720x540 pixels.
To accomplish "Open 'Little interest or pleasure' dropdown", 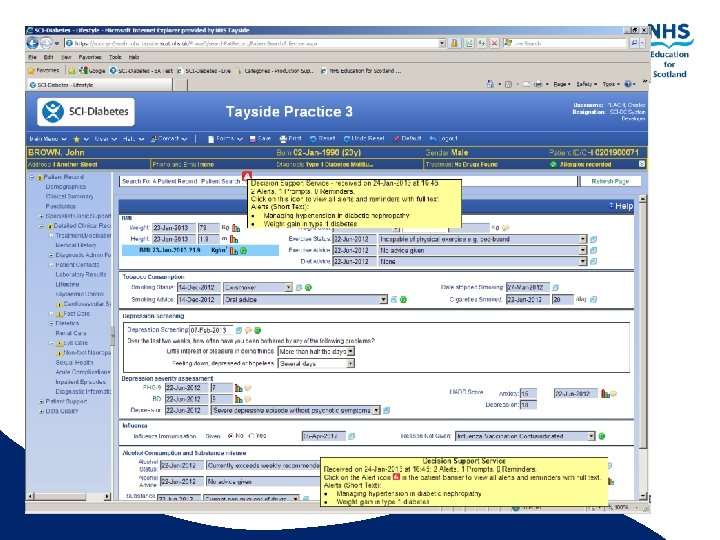I will [350, 351].
